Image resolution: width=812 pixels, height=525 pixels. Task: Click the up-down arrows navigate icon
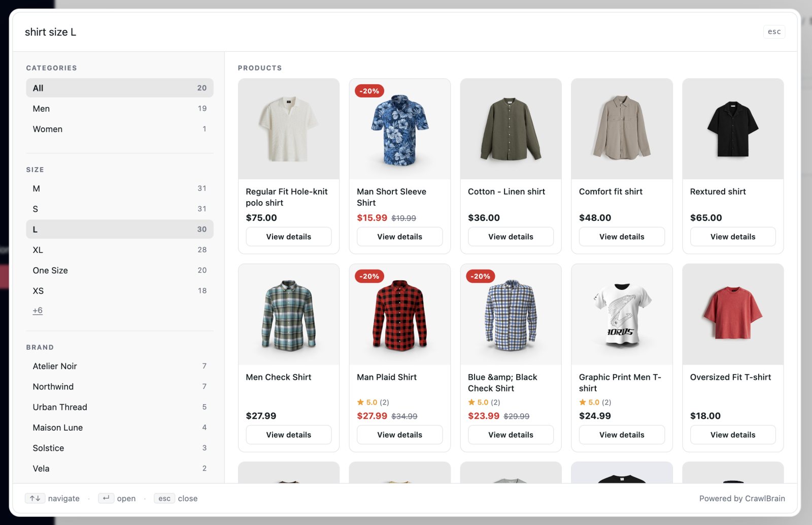coord(35,498)
